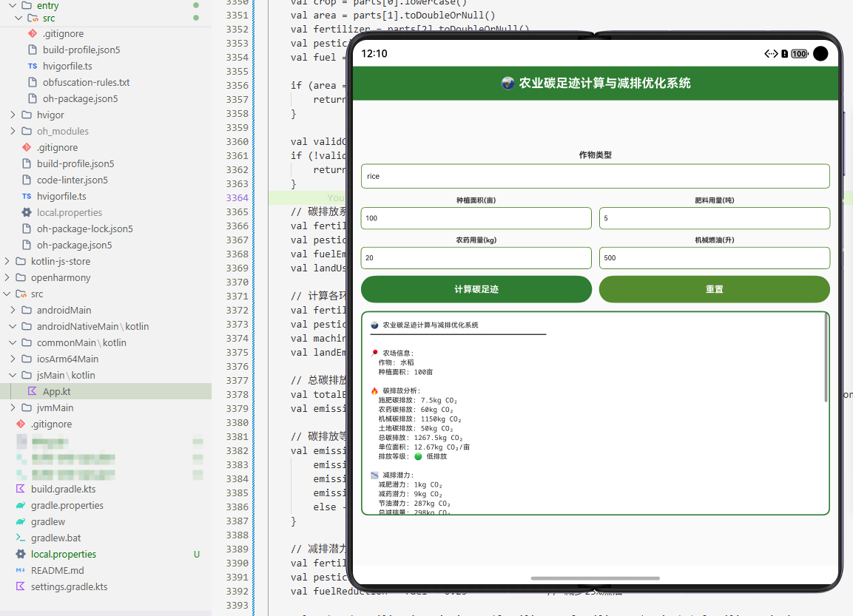Screen dimensions: 853x616
Task: Click the Markdown icon beside README.md
Action: coord(19,570)
